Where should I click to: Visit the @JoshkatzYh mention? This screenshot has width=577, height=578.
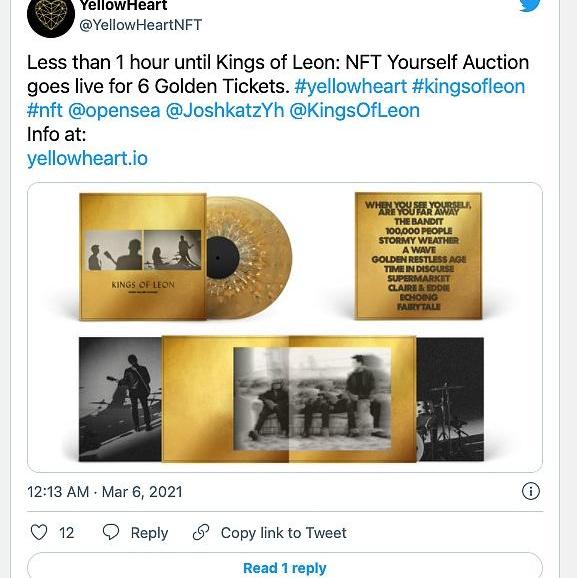225,110
